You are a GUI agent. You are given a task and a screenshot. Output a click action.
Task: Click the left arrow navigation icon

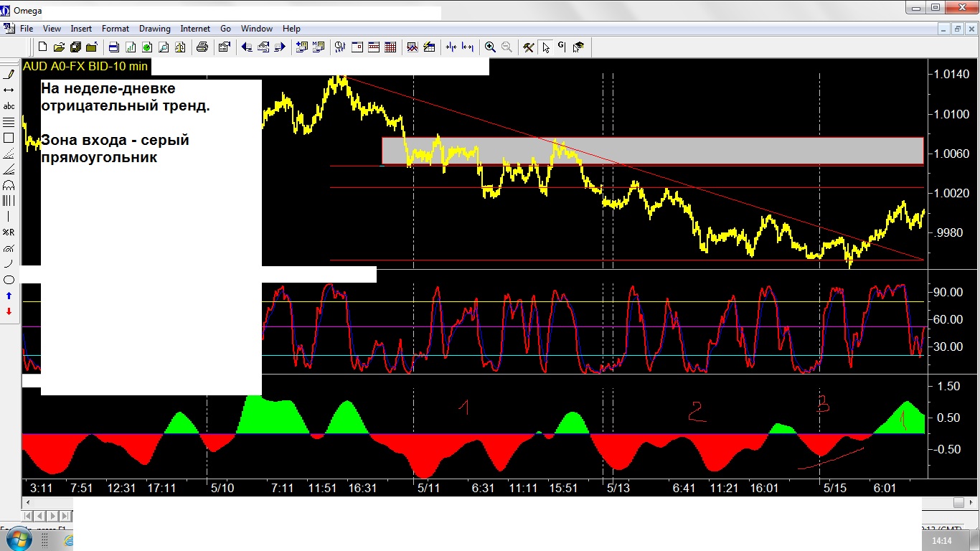click(x=247, y=47)
